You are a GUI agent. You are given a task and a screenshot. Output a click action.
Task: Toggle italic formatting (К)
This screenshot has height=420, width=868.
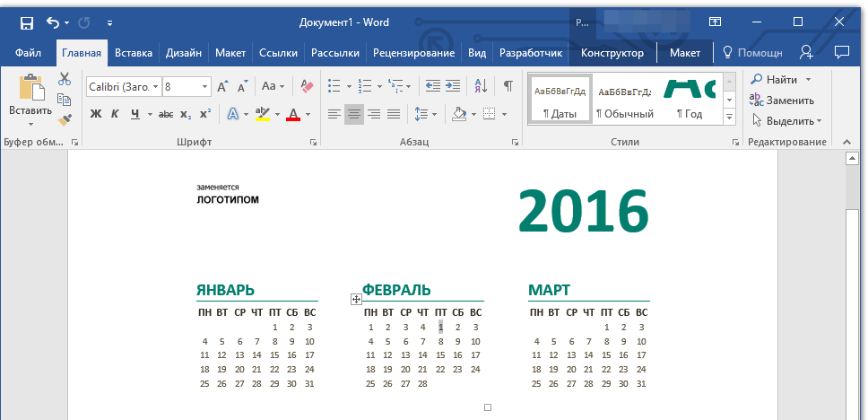115,114
